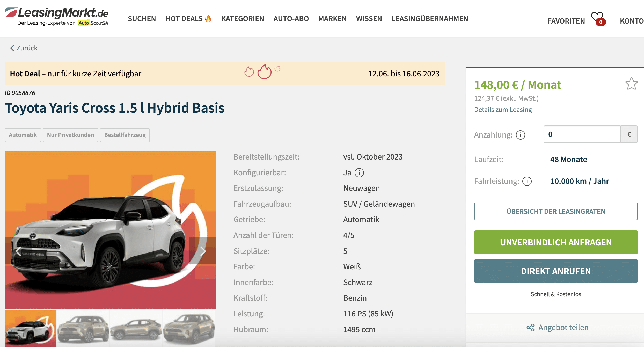
Task: Click the date range 12.06. bis 16.06.2023
Action: coord(404,74)
